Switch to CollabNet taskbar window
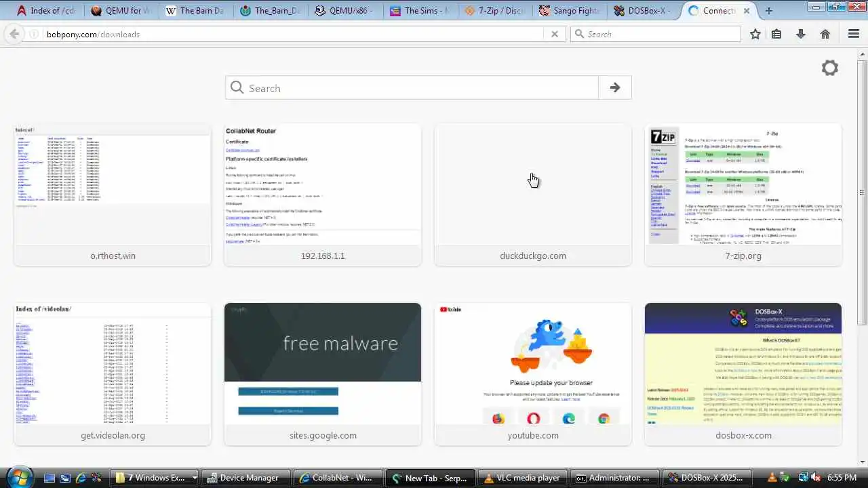 pos(339,478)
